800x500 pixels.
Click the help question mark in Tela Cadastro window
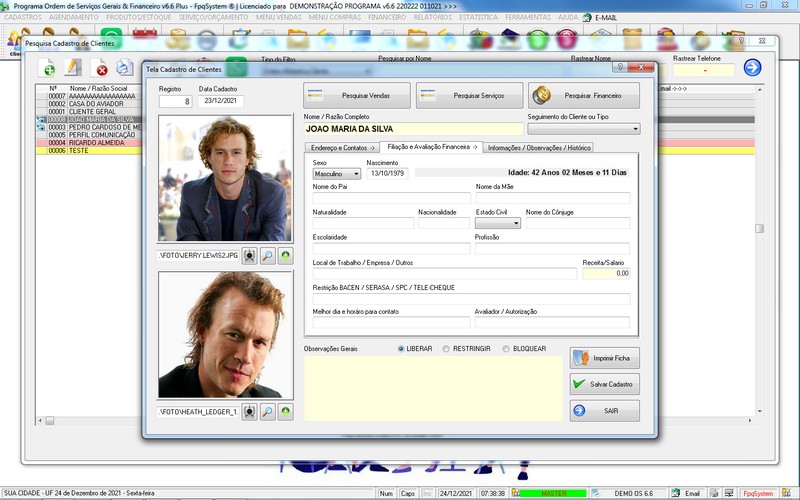point(619,67)
